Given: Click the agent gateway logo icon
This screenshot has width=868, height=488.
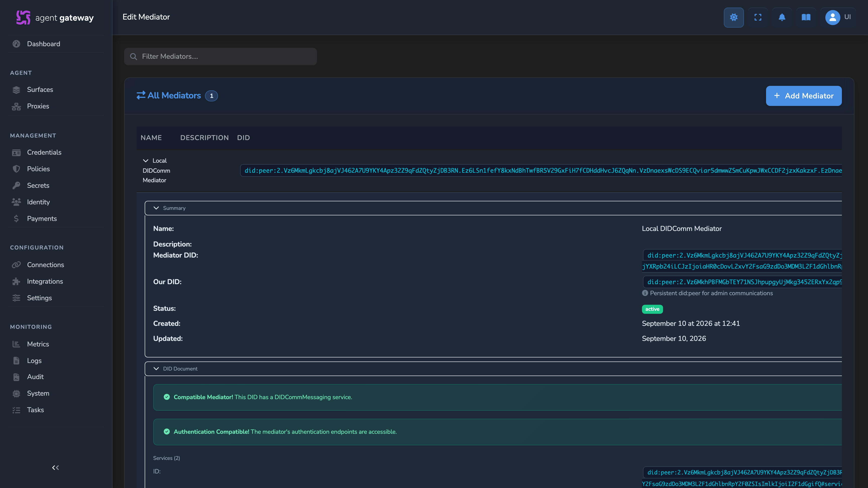Looking at the screenshot, I should click(x=23, y=18).
